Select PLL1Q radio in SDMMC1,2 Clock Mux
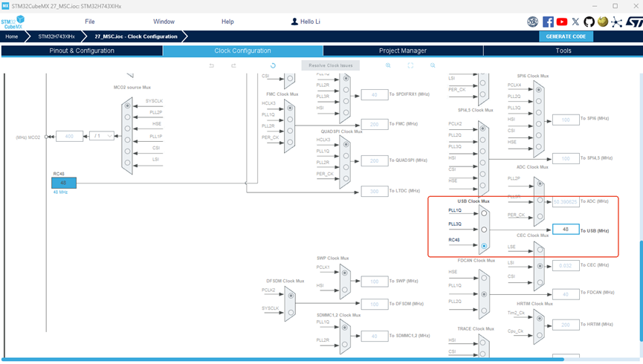643x364 pixels. [345, 328]
